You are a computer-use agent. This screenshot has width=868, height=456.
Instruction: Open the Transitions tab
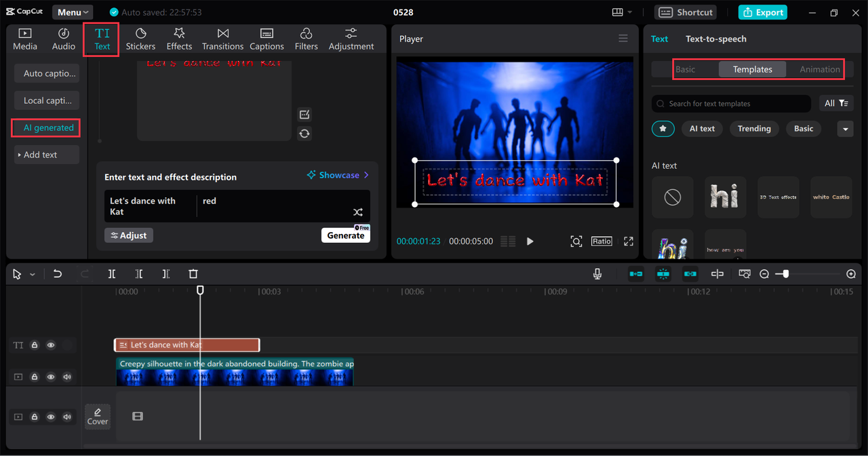tap(222, 39)
